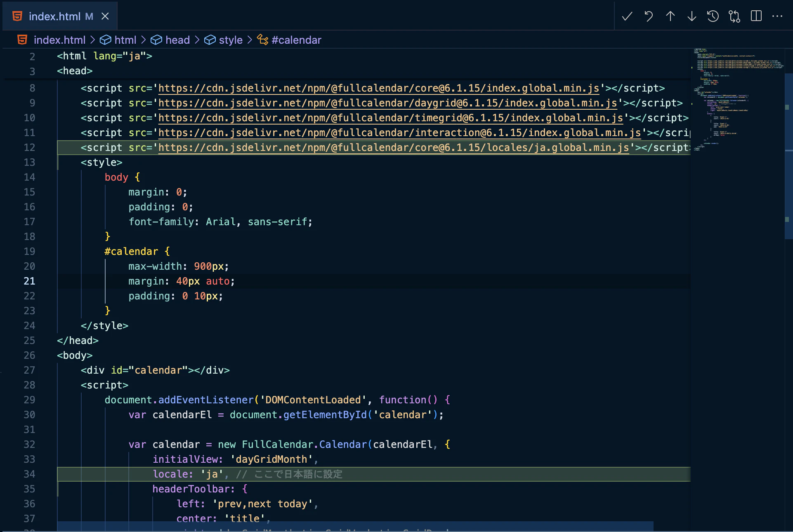Go to next change with the down arrow
The height and width of the screenshot is (532, 793).
(692, 16)
